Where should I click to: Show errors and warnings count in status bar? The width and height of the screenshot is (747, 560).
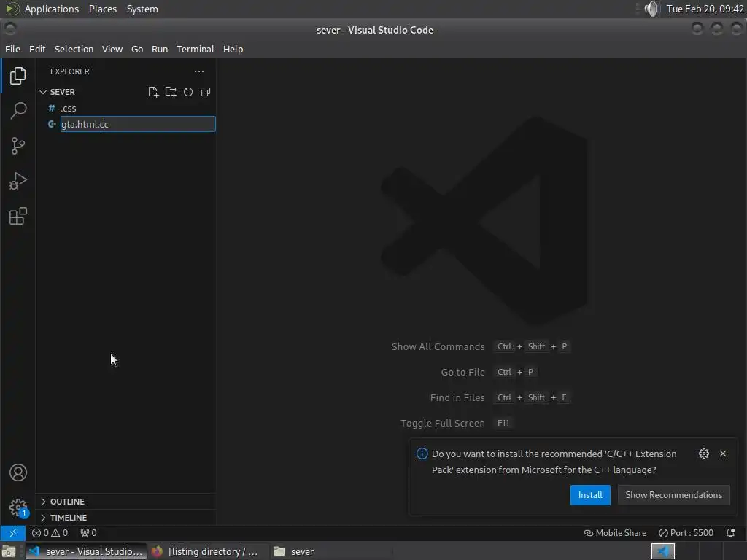(x=50, y=532)
